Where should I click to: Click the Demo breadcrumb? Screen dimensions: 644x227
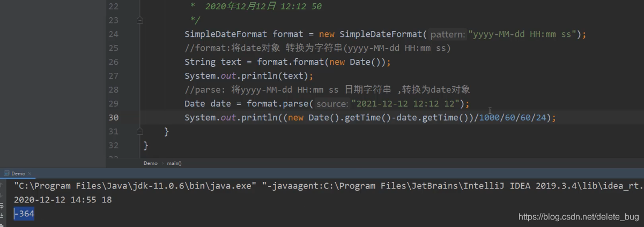tap(151, 163)
